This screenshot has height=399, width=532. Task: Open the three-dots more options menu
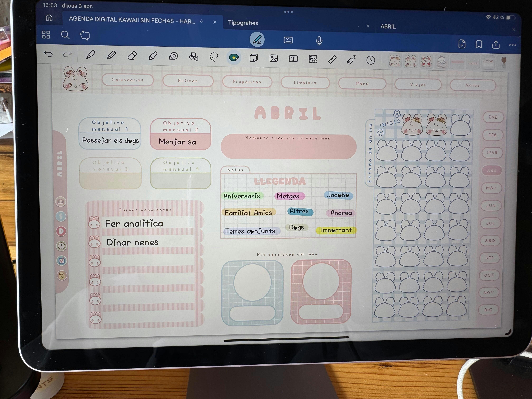point(512,45)
